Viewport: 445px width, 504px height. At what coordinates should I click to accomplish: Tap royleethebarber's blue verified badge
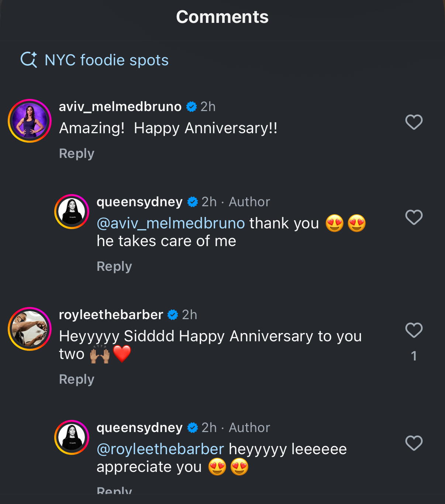pos(173,315)
